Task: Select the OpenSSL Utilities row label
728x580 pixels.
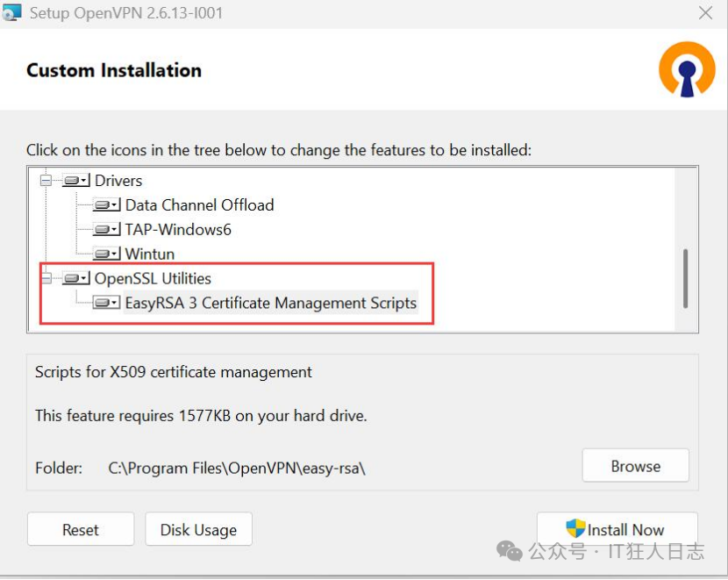Action: 153,279
